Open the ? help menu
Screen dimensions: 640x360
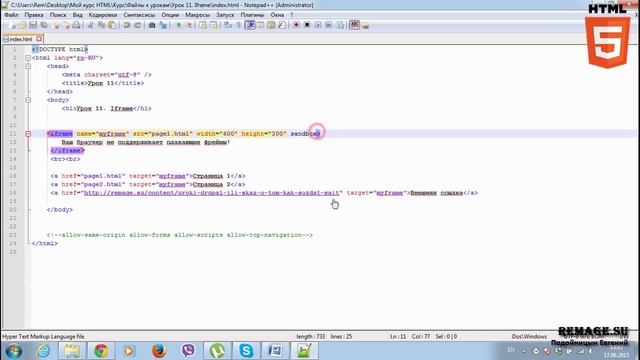point(292,15)
